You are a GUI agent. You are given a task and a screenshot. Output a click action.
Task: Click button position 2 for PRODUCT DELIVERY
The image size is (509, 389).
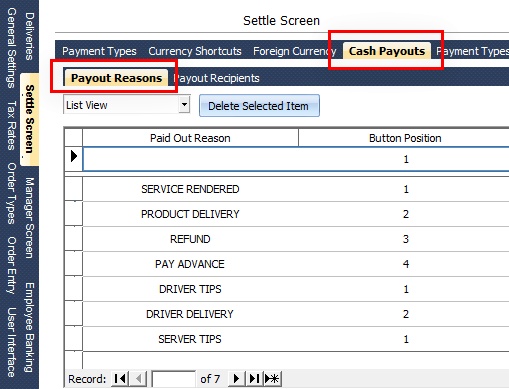(x=405, y=214)
